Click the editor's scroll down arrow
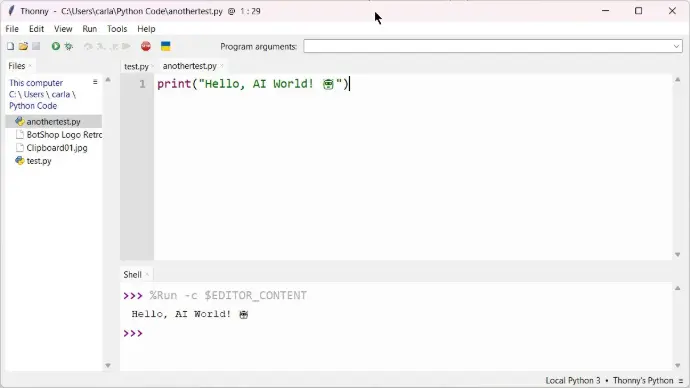Image resolution: width=690 pixels, height=388 pixels. (x=678, y=255)
